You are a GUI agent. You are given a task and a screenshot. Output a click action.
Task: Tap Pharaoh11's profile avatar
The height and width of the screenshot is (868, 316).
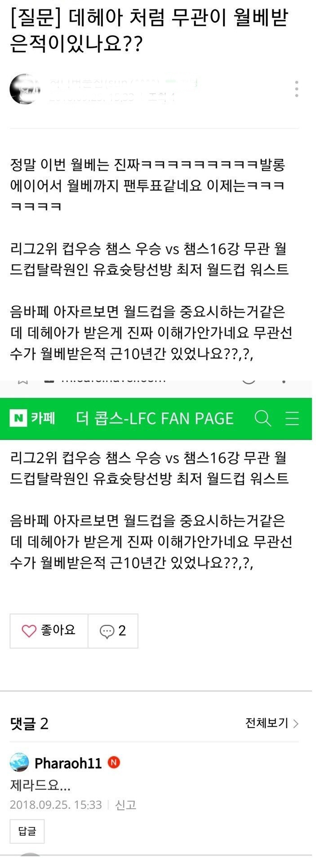(x=19, y=763)
